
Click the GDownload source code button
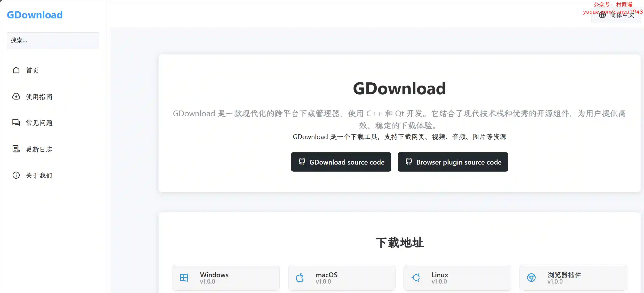[x=341, y=162]
